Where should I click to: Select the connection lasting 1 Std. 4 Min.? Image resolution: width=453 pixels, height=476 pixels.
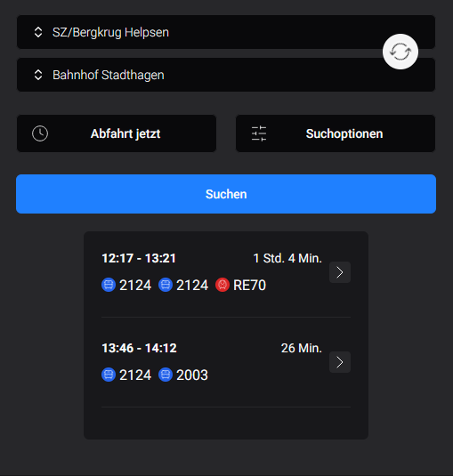pyautogui.click(x=226, y=272)
